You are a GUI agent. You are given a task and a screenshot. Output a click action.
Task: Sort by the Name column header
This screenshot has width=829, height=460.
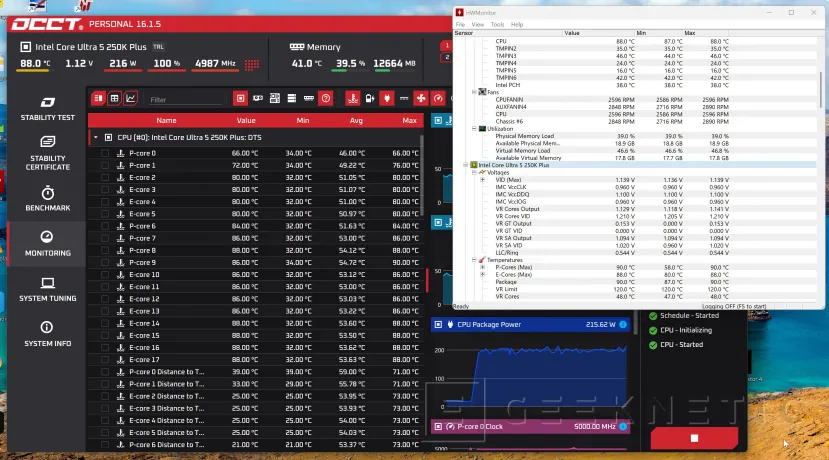click(167, 121)
